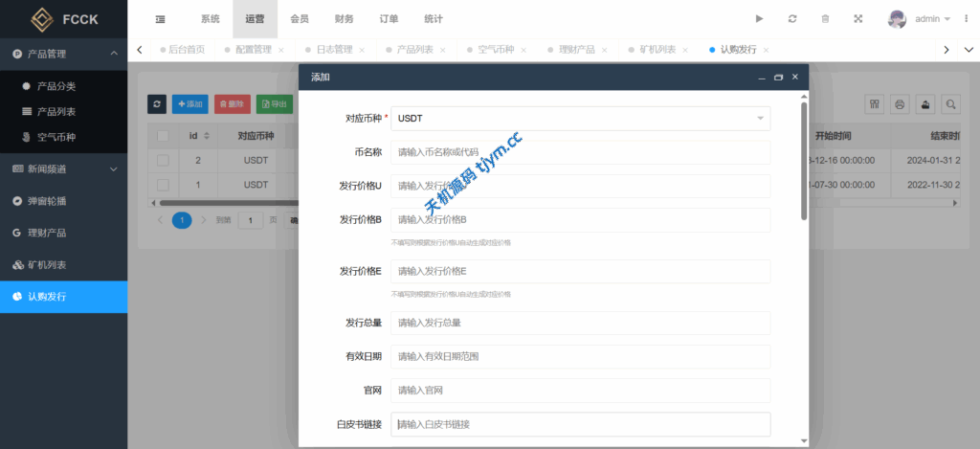980x449 pixels.
Task: Click the trash icon in top bar
Action: point(825,19)
